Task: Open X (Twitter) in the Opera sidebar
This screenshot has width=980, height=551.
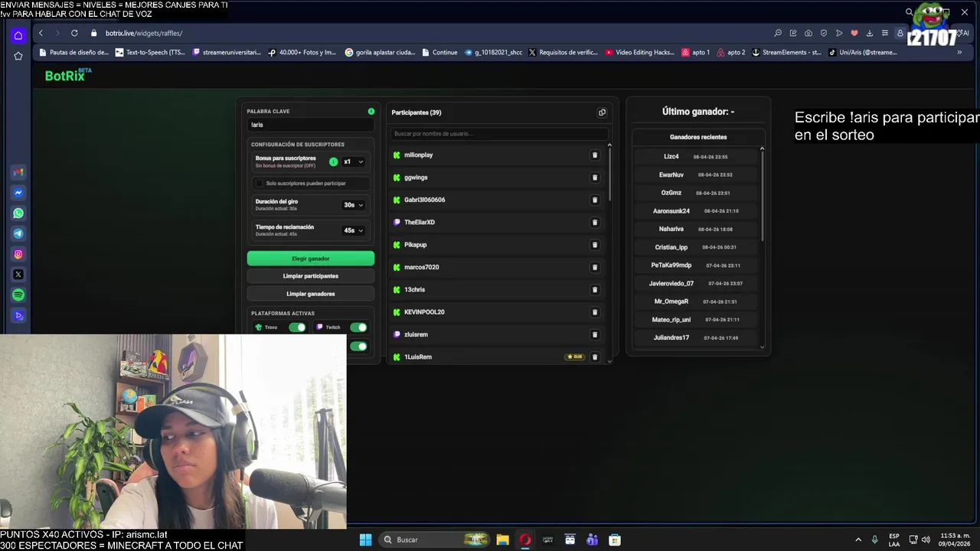Action: pos(18,274)
